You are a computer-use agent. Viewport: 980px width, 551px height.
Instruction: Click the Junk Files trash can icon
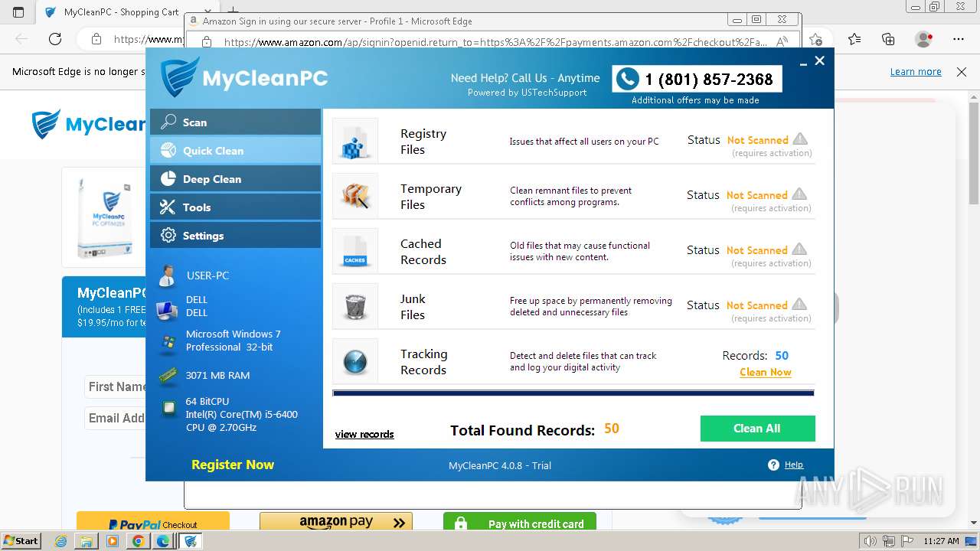point(355,306)
